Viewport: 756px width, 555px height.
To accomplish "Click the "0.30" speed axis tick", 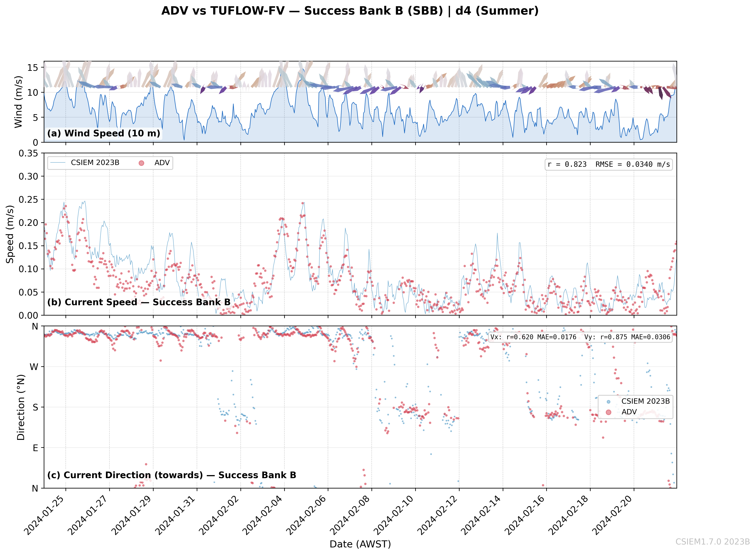I will pyautogui.click(x=29, y=176).
